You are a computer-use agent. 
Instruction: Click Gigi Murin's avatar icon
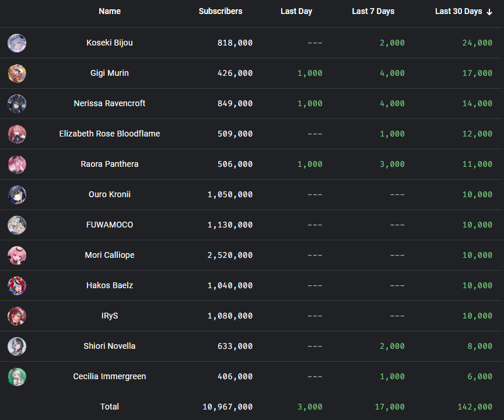coord(17,73)
